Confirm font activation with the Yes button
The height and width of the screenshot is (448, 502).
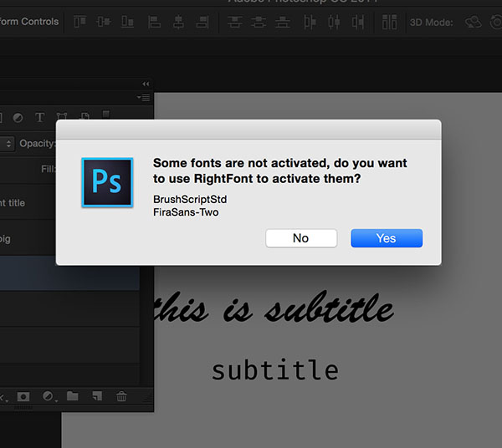(387, 238)
